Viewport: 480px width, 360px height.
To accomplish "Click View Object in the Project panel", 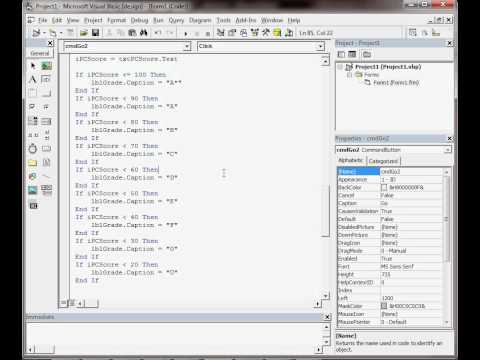I will click(x=352, y=54).
